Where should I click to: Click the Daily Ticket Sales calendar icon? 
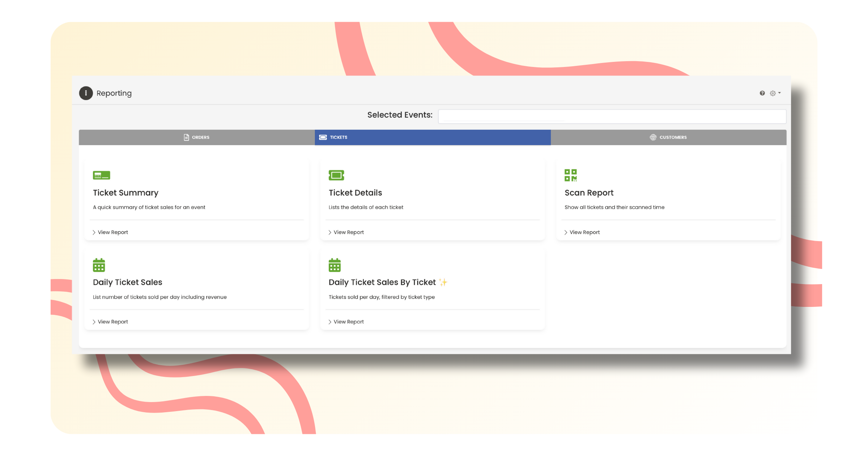tap(99, 265)
